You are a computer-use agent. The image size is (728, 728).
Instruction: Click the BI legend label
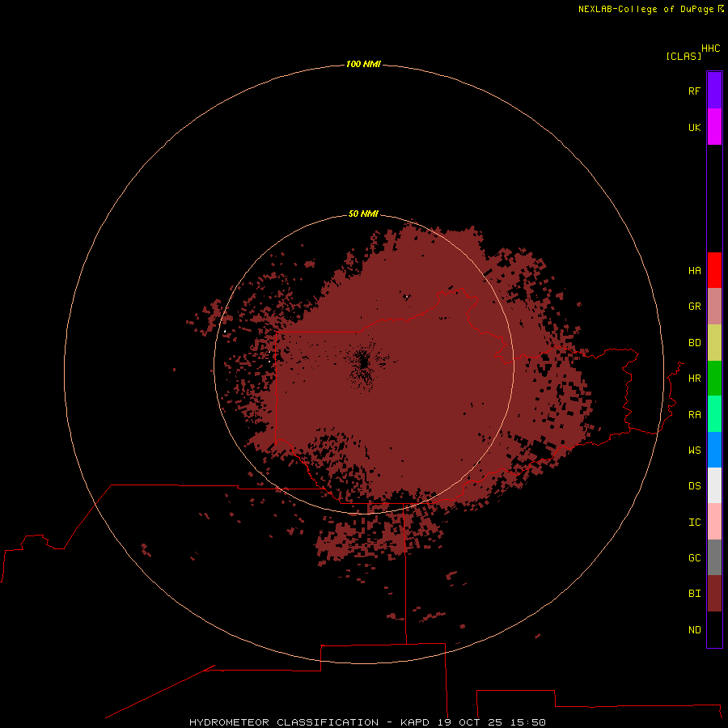[694, 594]
